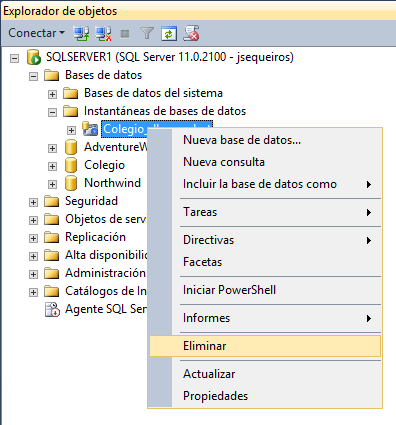Click the Replicación folder icon
The width and height of the screenshot is (396, 425).
click(x=52, y=237)
